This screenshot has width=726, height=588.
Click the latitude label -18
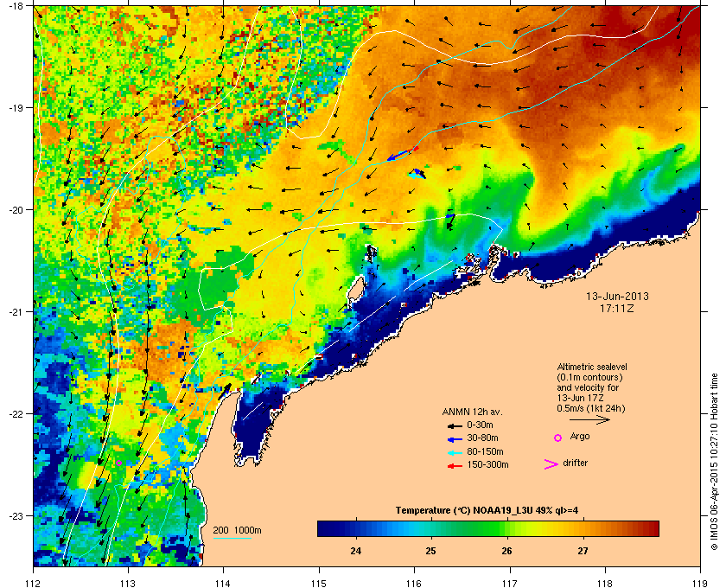[x=17, y=6]
